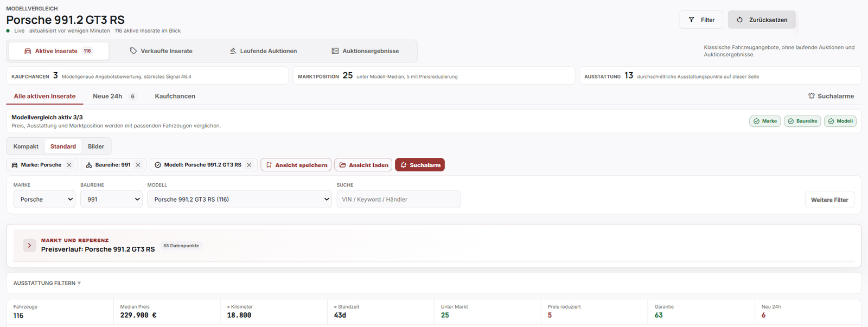868x327 pixels.
Task: Toggle the Baureihe comparison badge
Action: pyautogui.click(x=802, y=121)
